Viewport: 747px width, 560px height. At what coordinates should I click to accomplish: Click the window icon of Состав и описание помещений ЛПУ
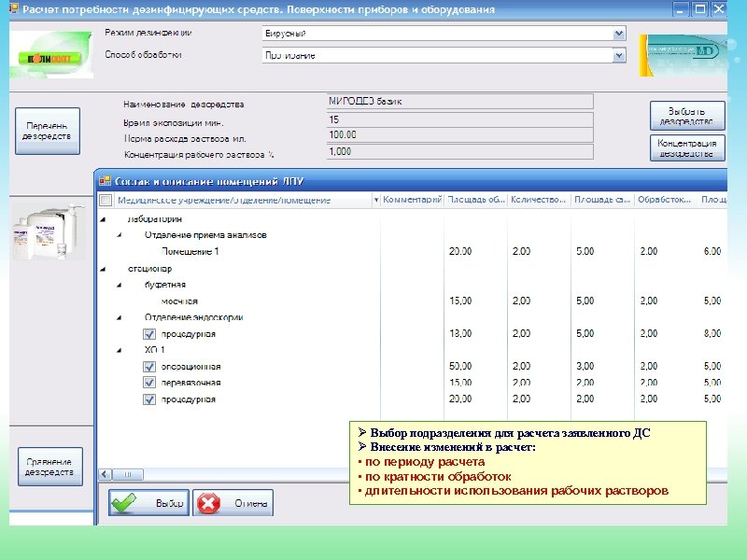(x=105, y=181)
